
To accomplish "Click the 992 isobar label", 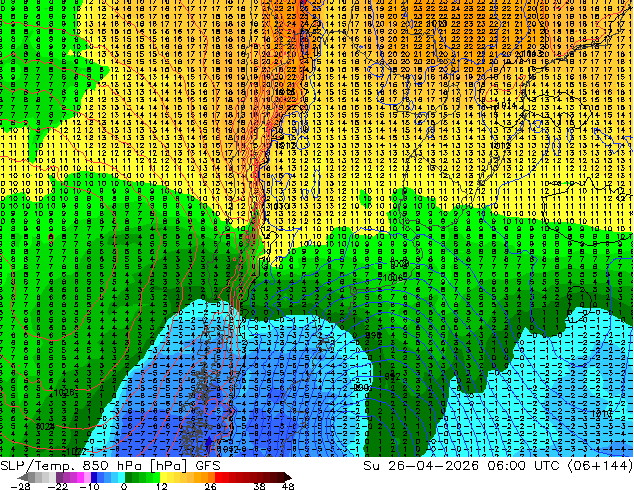I will 392,376.
